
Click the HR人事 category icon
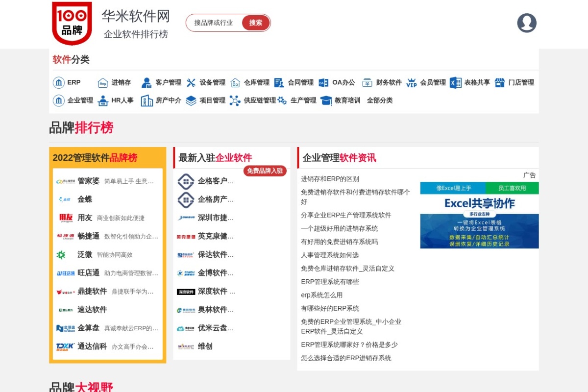(x=103, y=100)
